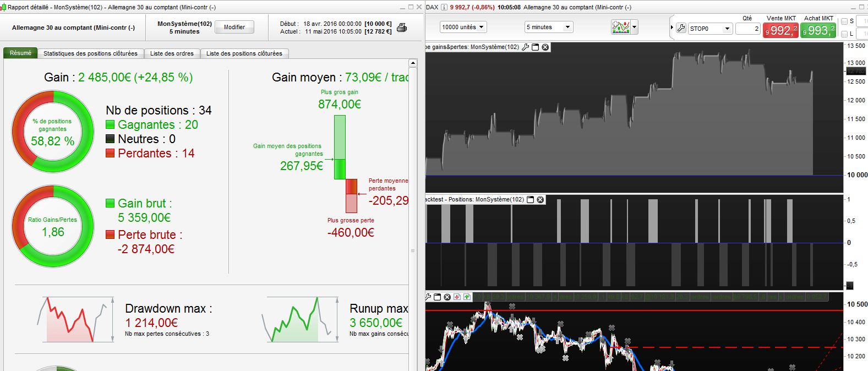Open order settings wrench beside STOP0
Image resolution: width=868 pixels, height=371 pixels.
pos(681,28)
